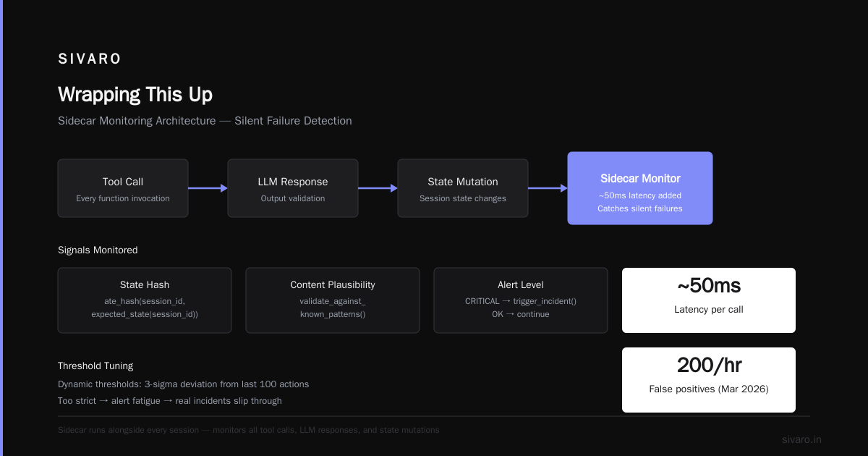Click the Threshold Tuning section label

[95, 366]
